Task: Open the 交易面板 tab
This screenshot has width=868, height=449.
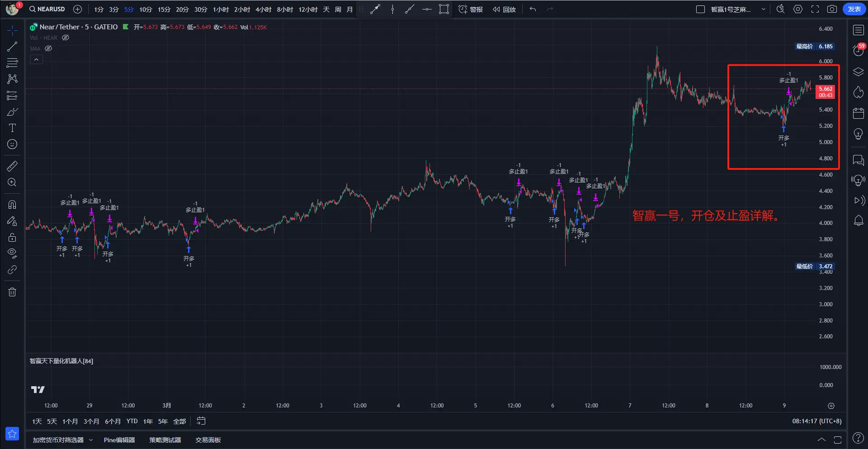Action: (208, 440)
